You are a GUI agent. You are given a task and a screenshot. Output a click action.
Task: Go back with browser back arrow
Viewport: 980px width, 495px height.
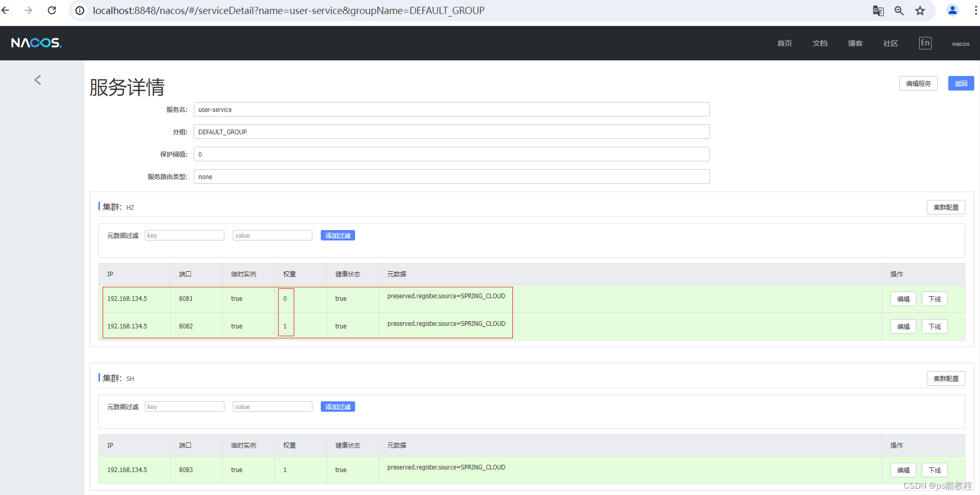[x=6, y=10]
